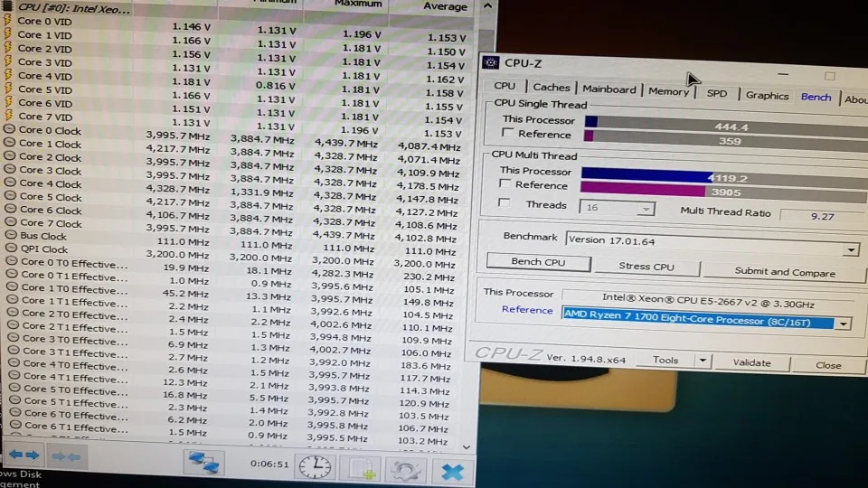Switch to the Memory tab

pos(668,91)
